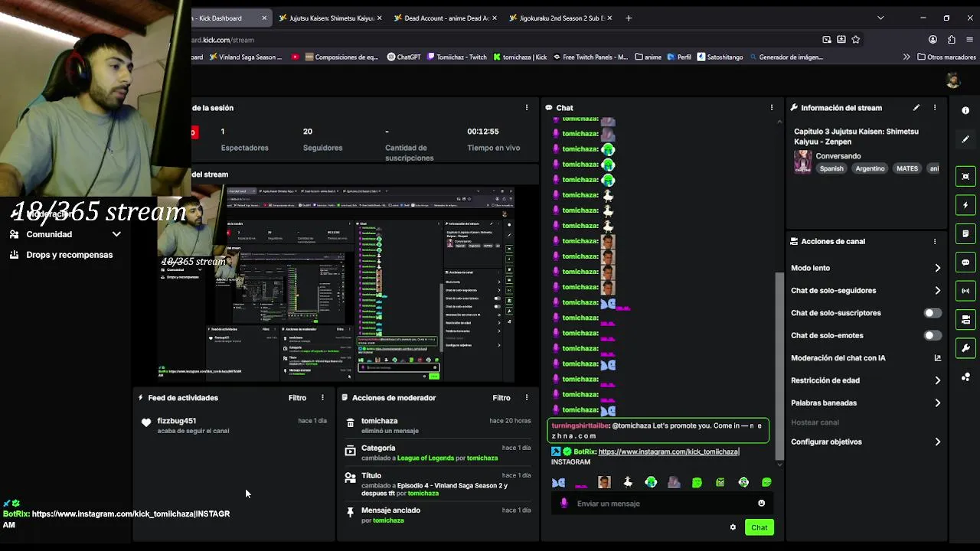Click the pencil edit icon in right sidebar
Viewport: 980px width, 551px height.
(965, 139)
